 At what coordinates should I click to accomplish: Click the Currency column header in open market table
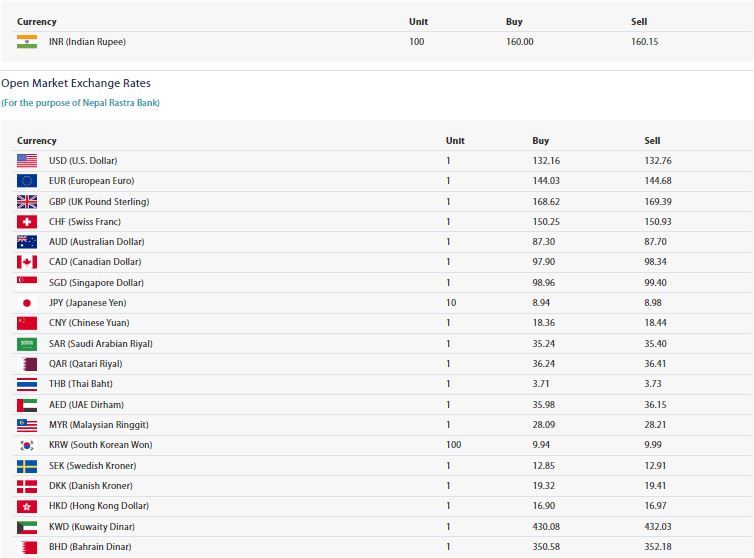coord(37,141)
